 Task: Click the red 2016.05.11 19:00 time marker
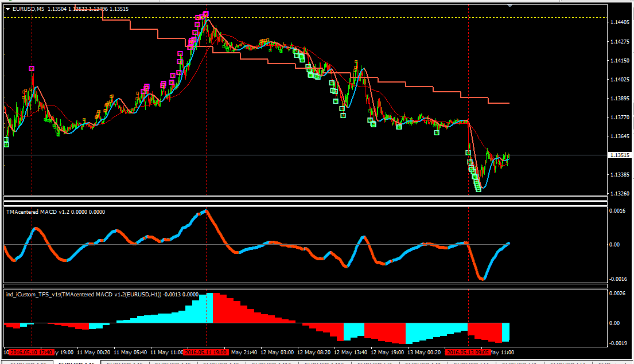(x=206, y=353)
